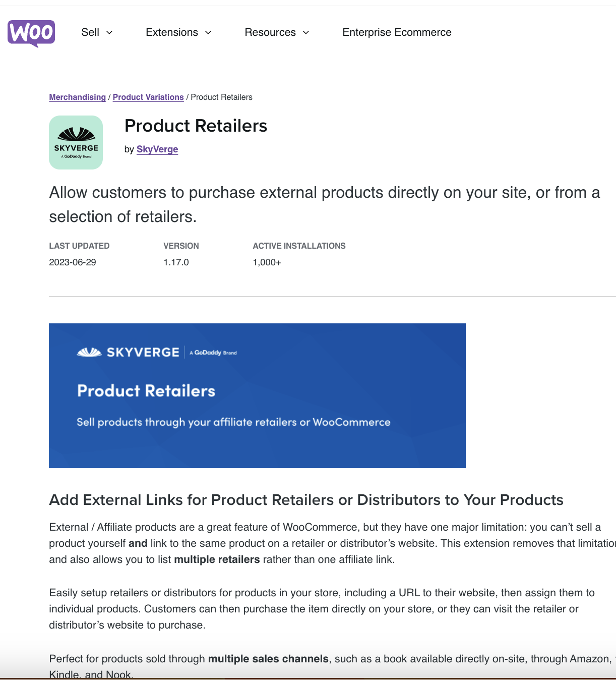Image resolution: width=616 pixels, height=680 pixels.
Task: Open the Product Variations breadcrumb link
Action: (x=148, y=97)
